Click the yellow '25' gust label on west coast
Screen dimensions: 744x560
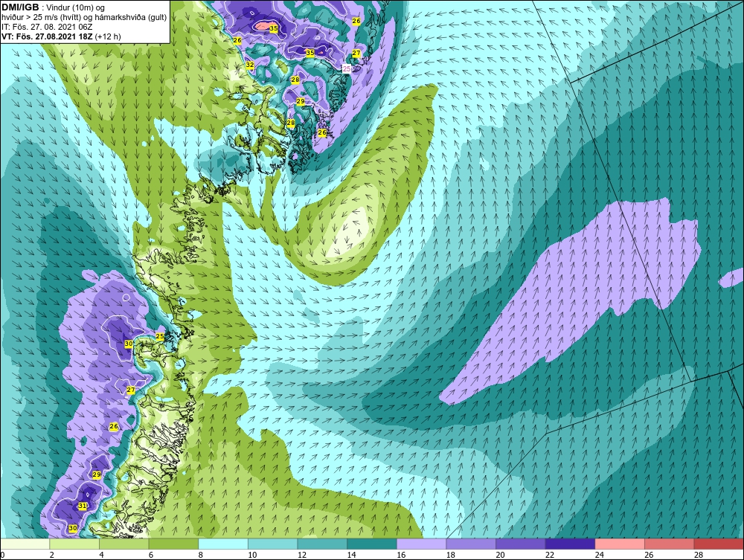point(160,336)
